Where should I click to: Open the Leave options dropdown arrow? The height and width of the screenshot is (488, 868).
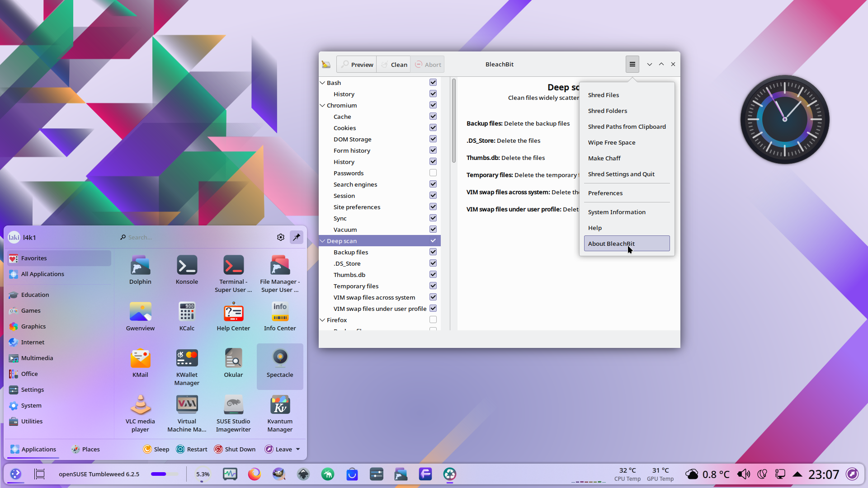tap(298, 449)
